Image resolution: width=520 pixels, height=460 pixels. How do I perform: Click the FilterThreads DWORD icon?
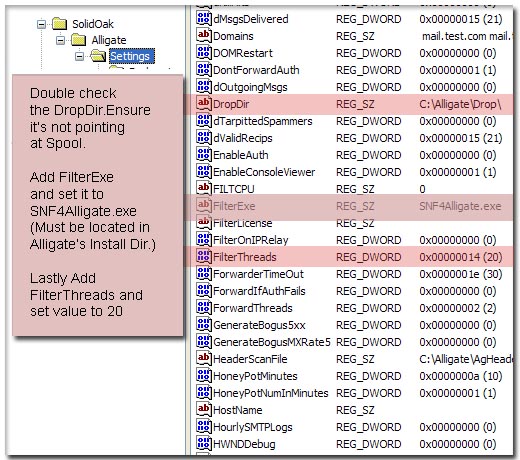tap(204, 256)
